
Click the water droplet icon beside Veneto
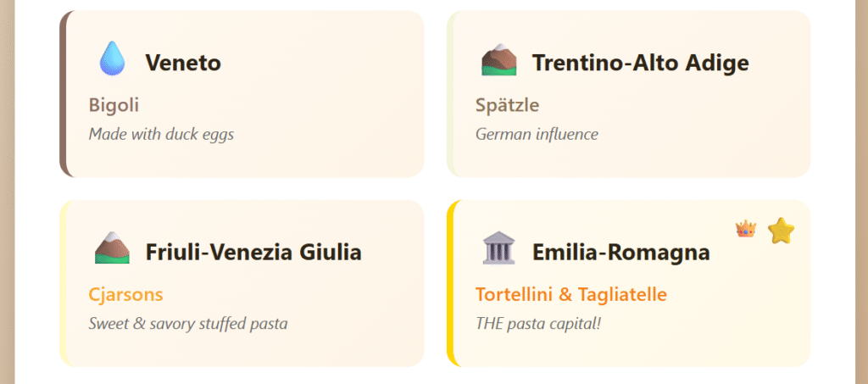(112, 59)
